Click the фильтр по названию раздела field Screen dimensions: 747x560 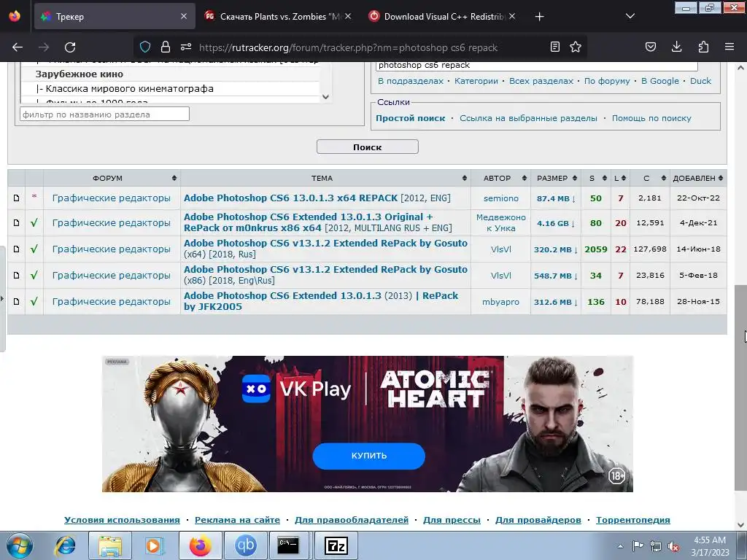[x=104, y=114]
